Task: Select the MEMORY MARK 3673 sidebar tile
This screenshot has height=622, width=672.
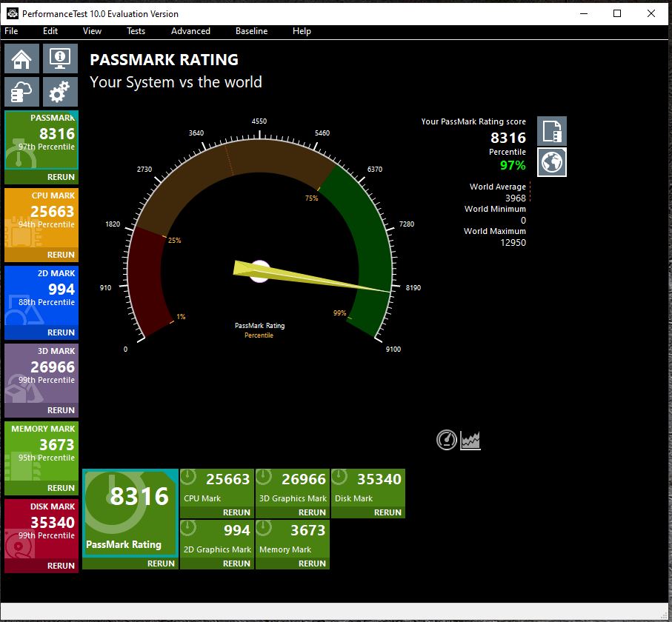Action: click(x=41, y=452)
